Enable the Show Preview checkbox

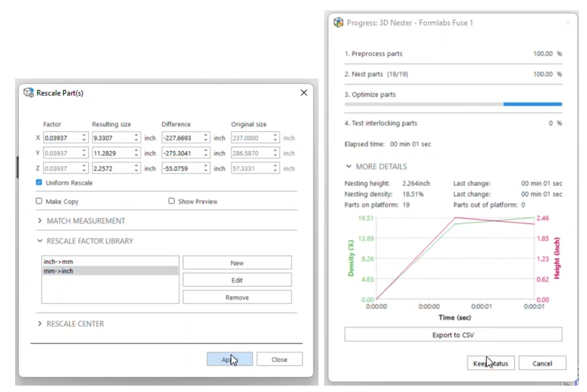tap(172, 201)
